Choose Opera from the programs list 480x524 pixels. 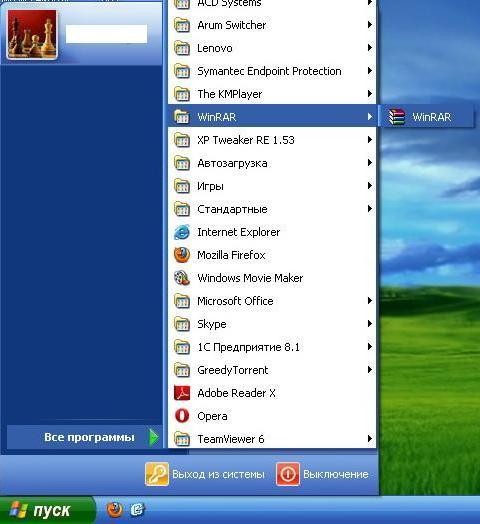click(x=272, y=416)
